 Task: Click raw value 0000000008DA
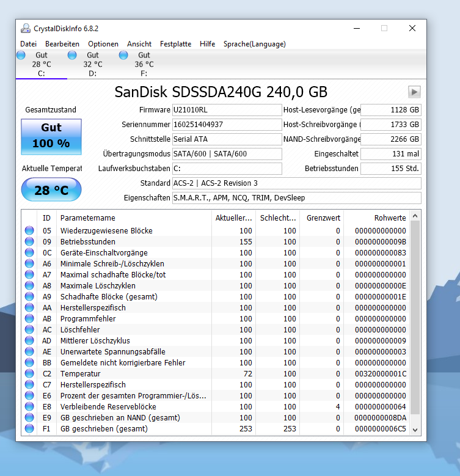381,418
